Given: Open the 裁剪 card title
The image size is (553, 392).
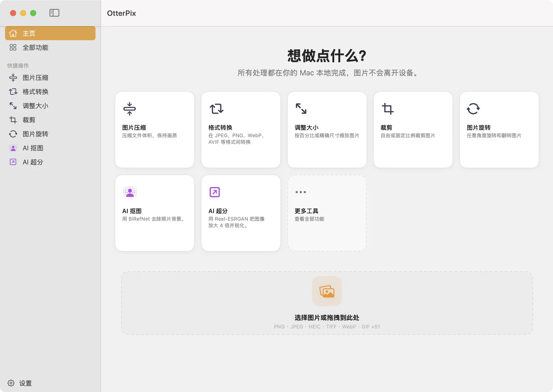Looking at the screenshot, I should (x=386, y=128).
